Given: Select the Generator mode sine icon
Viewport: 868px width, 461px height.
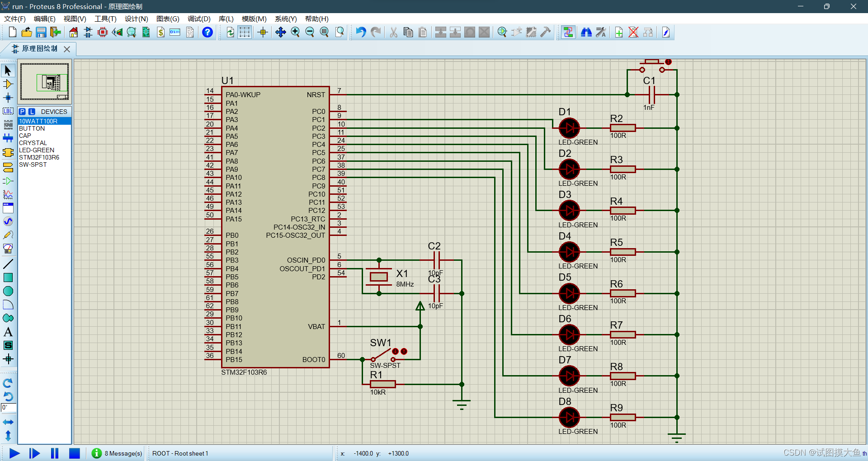Looking at the screenshot, I should [8, 221].
